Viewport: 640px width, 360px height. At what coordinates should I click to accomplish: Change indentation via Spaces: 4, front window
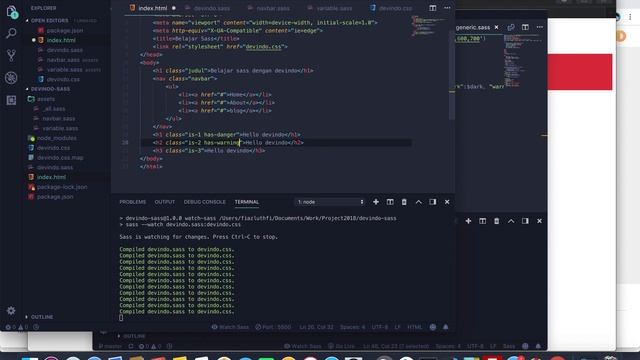pos(352,327)
